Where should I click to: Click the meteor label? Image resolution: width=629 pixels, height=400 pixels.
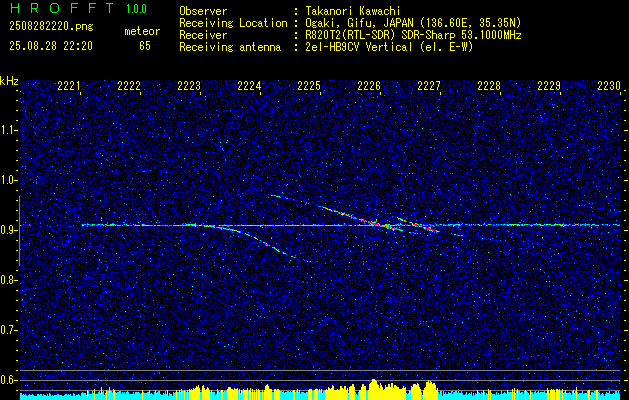click(x=142, y=31)
